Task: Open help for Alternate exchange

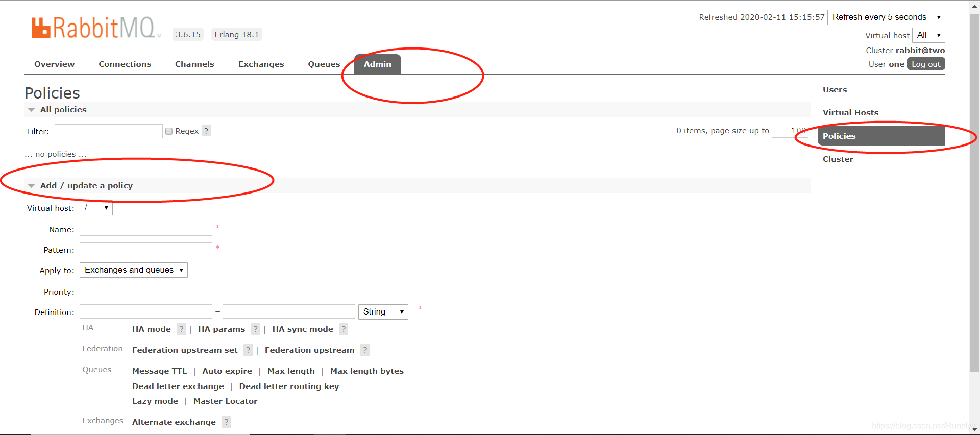Action: tap(227, 422)
